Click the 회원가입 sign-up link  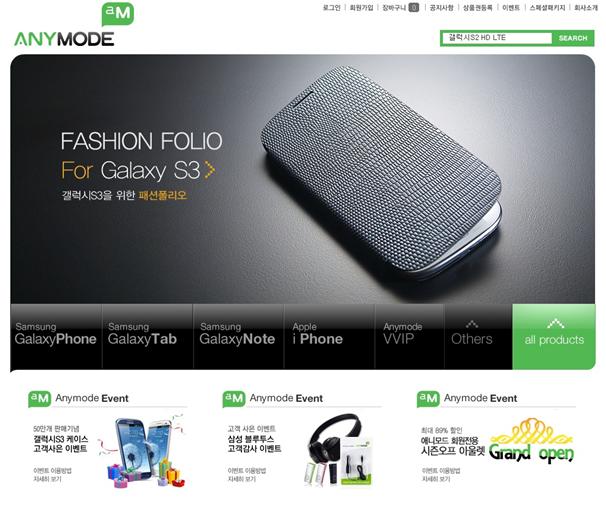(x=361, y=7)
